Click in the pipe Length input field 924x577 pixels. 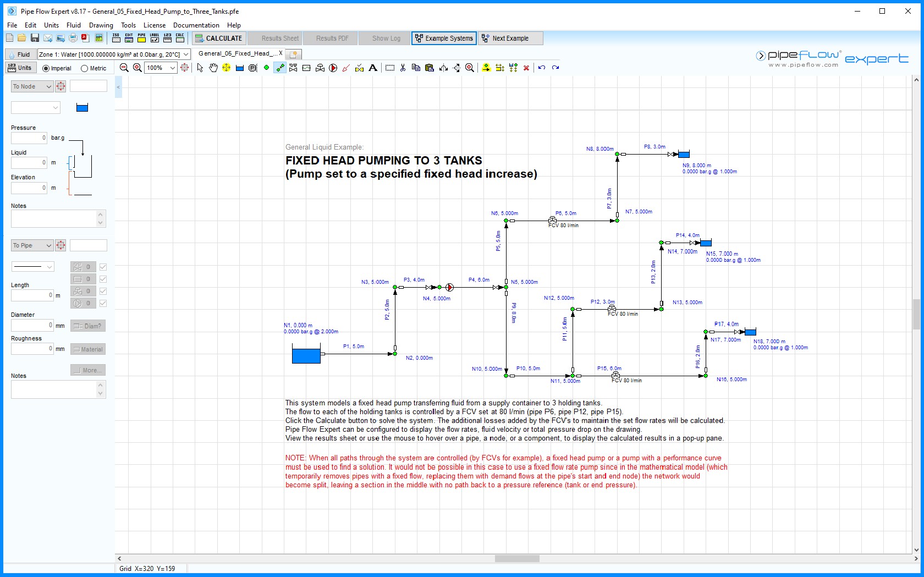click(x=32, y=295)
